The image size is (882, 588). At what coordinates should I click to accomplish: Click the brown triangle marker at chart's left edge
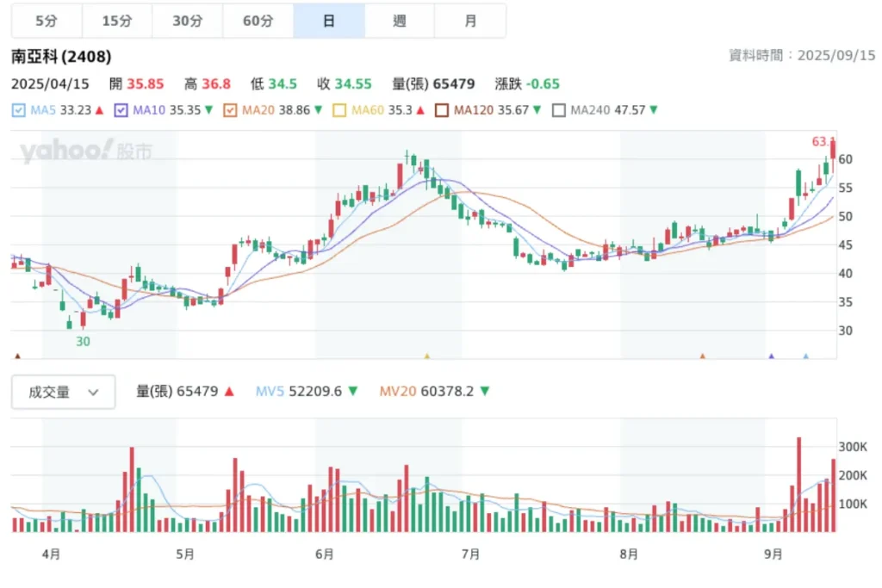pyautogui.click(x=17, y=356)
